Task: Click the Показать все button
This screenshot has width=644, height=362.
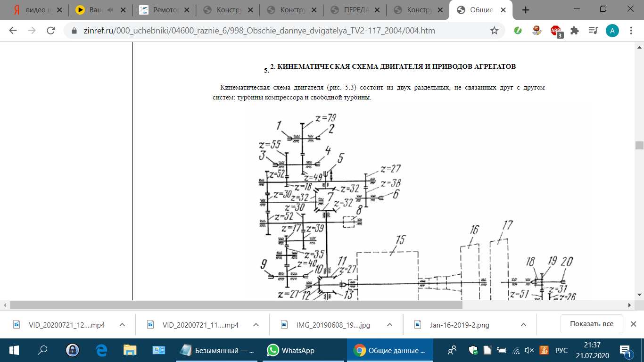Action: [591, 324]
